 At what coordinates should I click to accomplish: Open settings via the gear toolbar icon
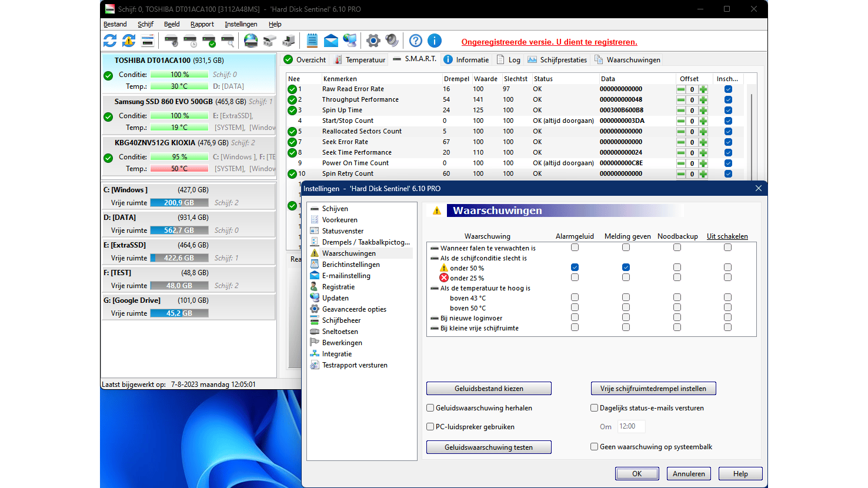coord(373,41)
